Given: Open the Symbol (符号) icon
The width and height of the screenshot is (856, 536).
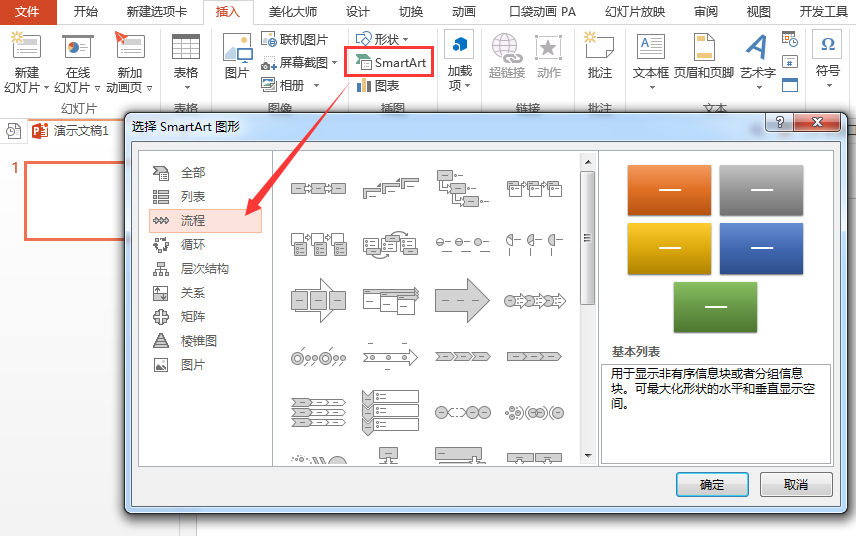Looking at the screenshot, I should (828, 44).
